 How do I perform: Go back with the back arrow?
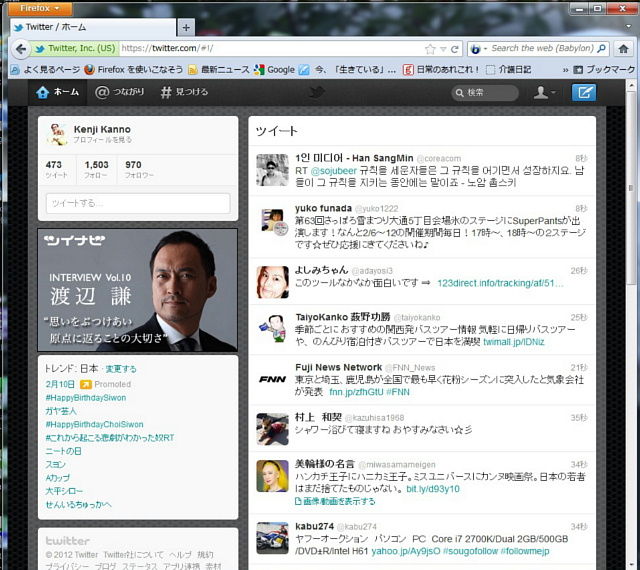(20, 49)
